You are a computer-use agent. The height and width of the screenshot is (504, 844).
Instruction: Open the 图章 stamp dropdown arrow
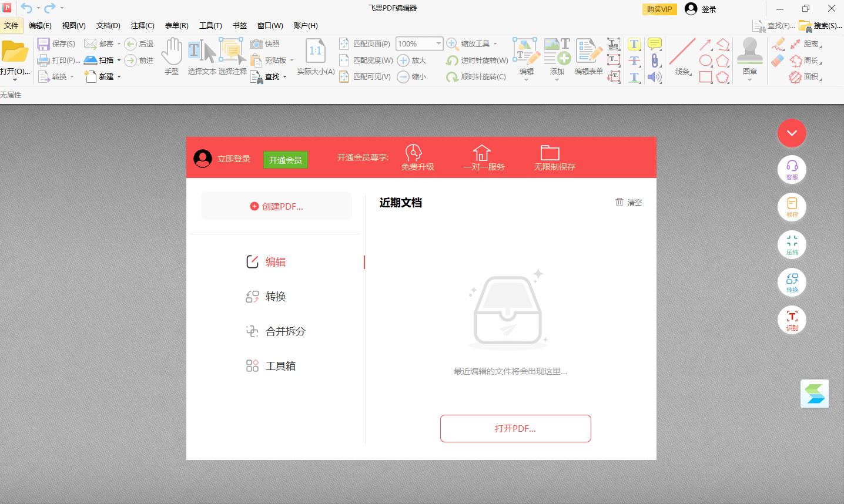pos(749,80)
